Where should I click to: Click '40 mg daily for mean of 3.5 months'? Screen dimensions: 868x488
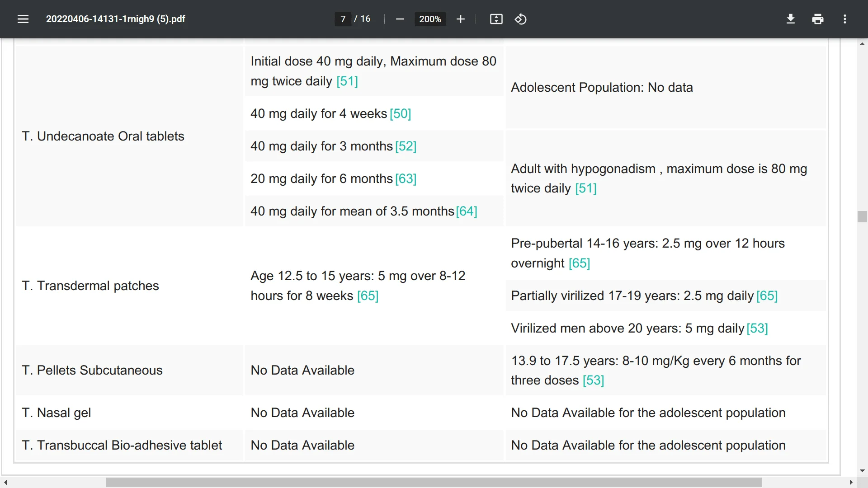click(x=352, y=211)
